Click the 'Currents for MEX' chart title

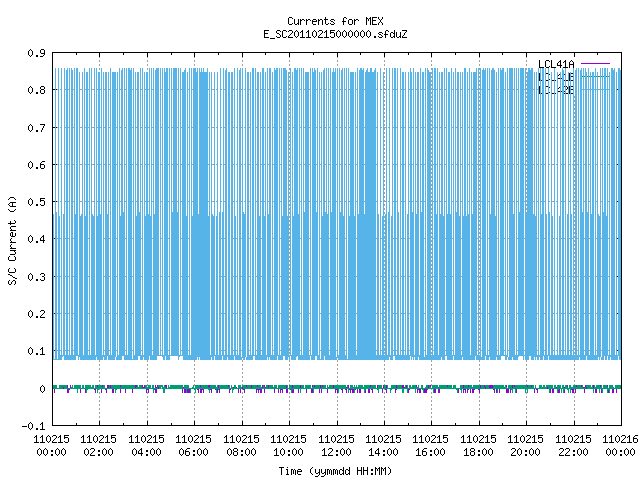point(335,21)
